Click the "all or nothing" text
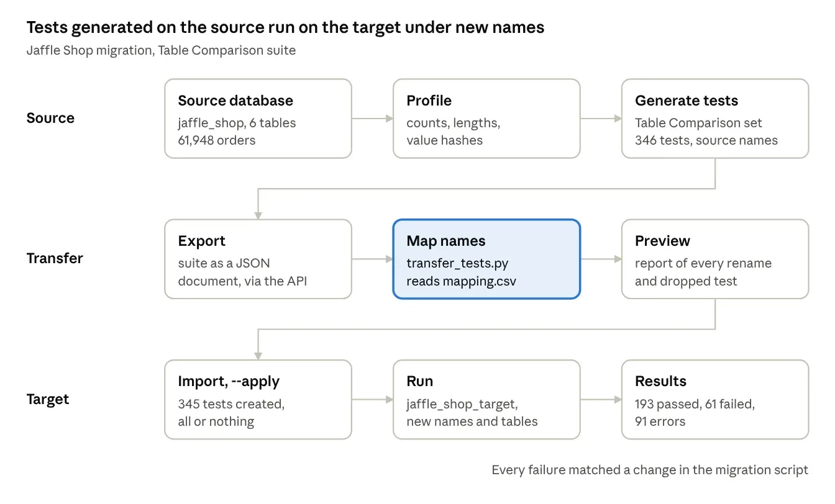The width and height of the screenshot is (835, 504). coord(216,421)
